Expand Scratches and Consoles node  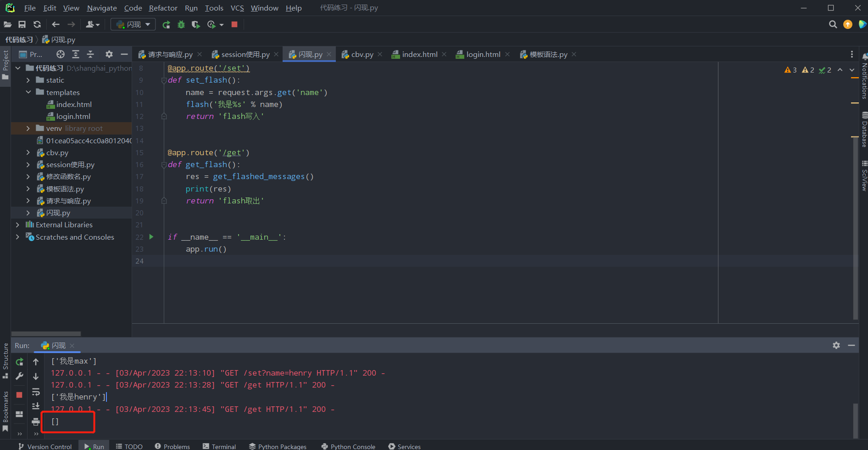pos(17,237)
